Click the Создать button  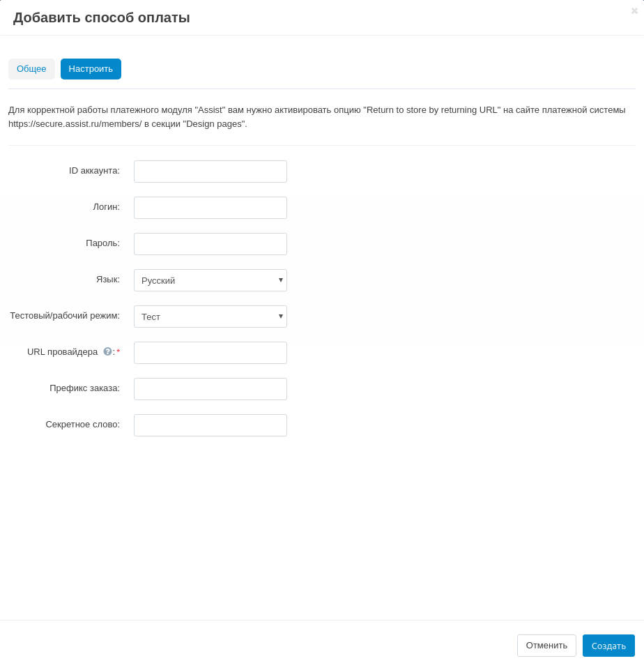tap(608, 646)
